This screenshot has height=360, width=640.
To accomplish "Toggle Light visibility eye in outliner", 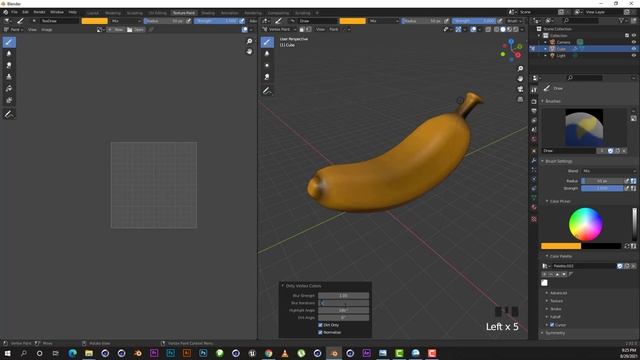I will tap(634, 56).
